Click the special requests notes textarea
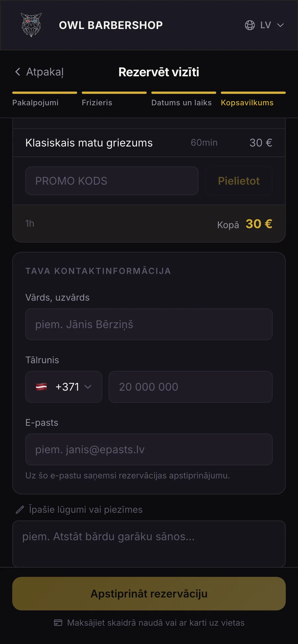The image size is (298, 644). 149,544
